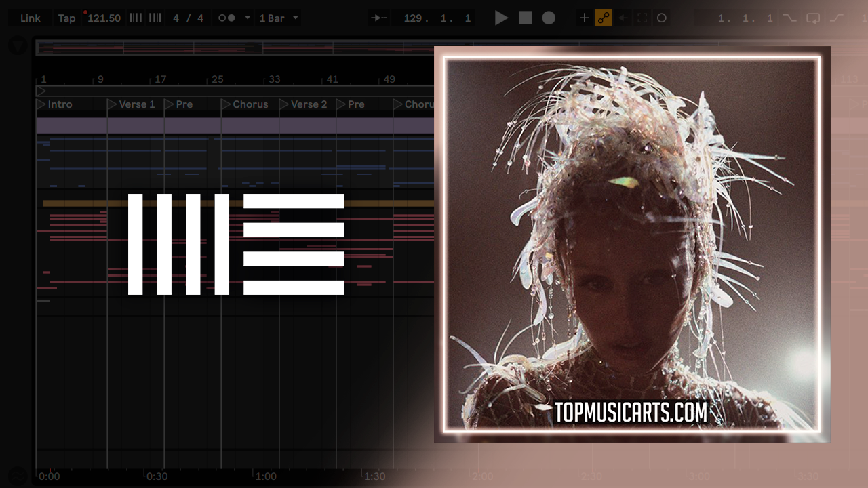Screen dimensions: 868x488
Task: Enable the Punch-In switch
Action: pos(790,18)
